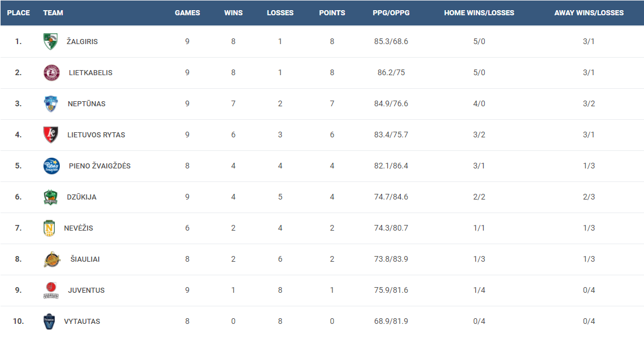Sort by the Points column header
The height and width of the screenshot is (338, 644).
332,12
